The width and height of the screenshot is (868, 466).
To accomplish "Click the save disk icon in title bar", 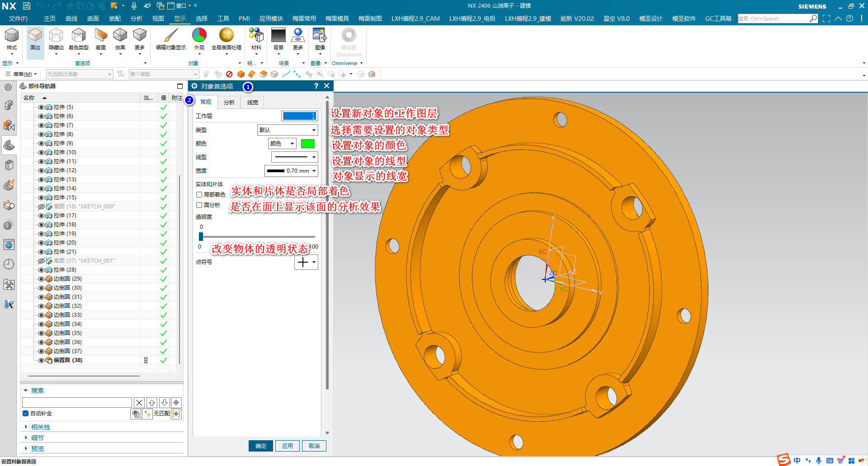I will pos(27,6).
